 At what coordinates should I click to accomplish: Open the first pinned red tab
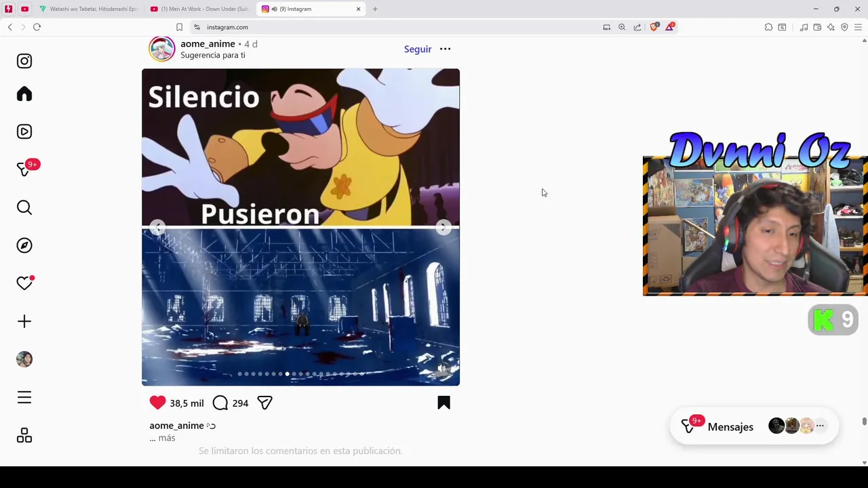[8, 9]
